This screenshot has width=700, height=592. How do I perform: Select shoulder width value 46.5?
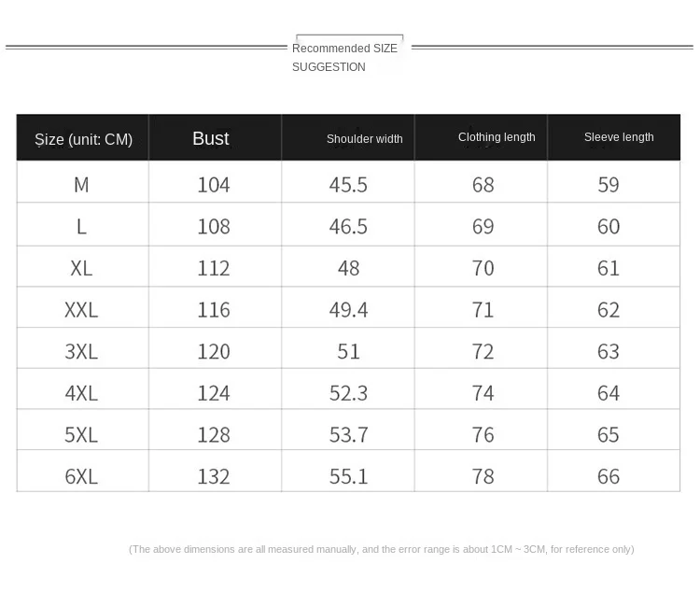(x=348, y=227)
